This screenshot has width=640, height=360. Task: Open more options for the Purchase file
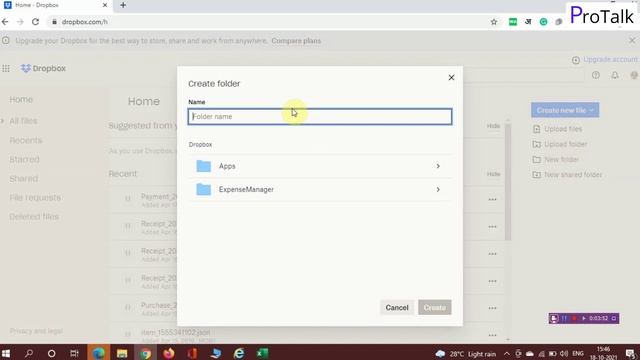493,309
